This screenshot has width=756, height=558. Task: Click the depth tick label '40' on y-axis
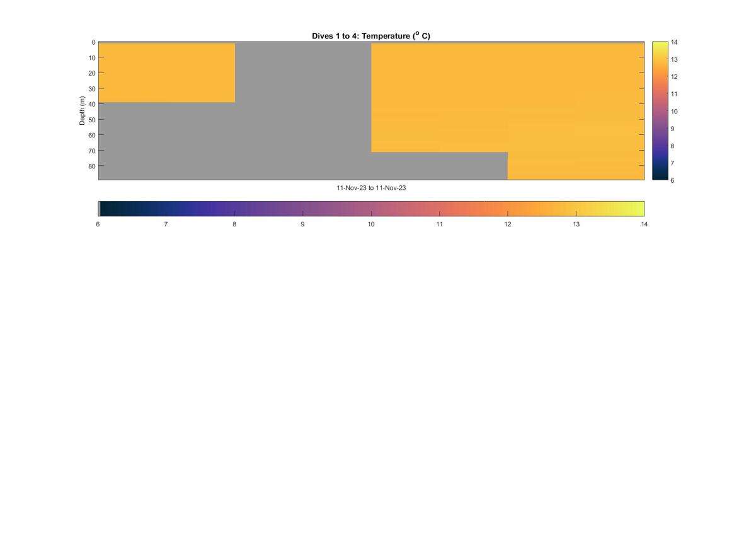pos(91,104)
